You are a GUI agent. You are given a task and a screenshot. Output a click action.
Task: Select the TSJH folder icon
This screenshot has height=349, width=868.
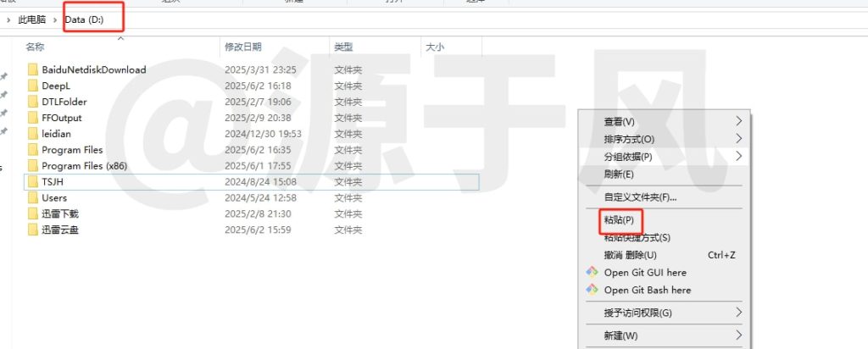(x=33, y=182)
